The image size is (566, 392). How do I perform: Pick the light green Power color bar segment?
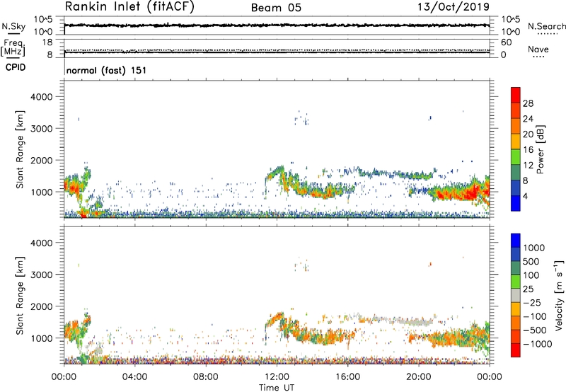coord(516,156)
